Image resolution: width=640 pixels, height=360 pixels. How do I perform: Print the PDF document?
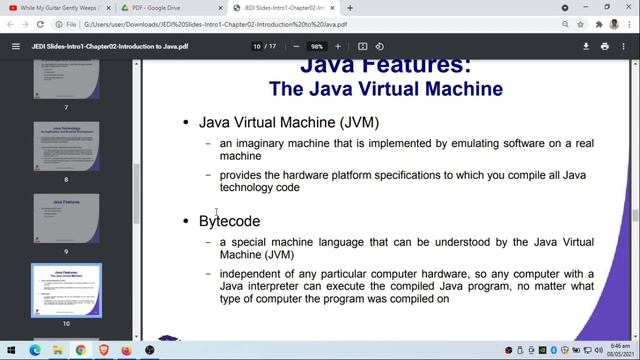(x=604, y=47)
